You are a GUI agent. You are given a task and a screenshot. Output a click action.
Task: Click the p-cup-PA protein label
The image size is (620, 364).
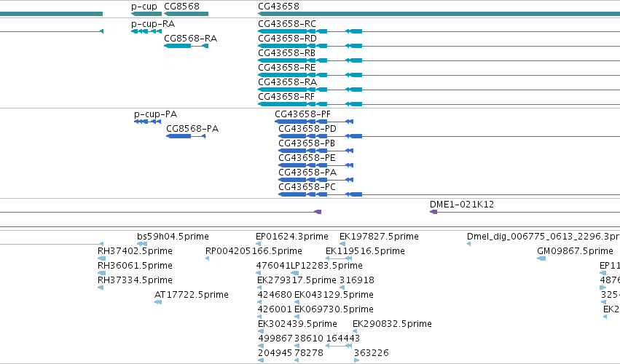click(155, 114)
